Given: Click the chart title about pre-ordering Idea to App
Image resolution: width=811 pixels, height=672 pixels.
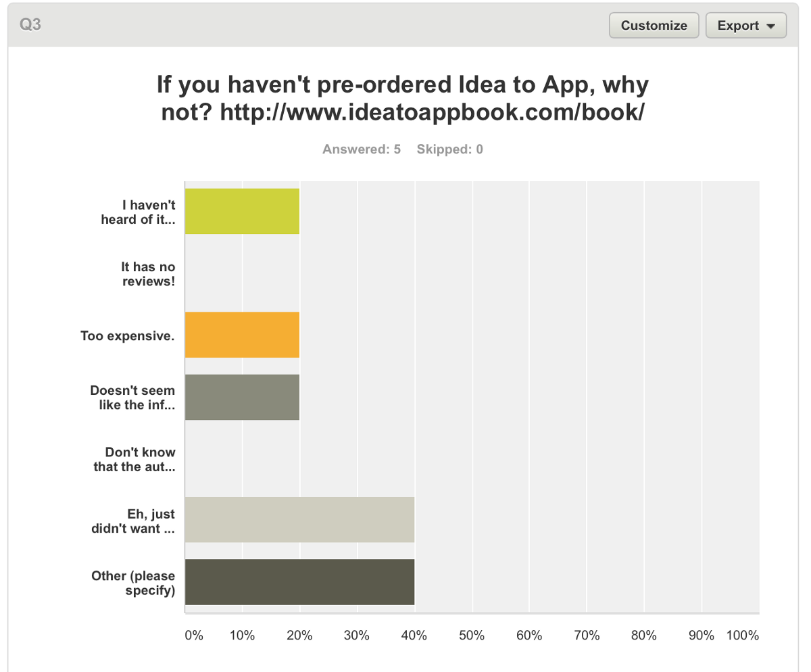Looking at the screenshot, I should [x=403, y=99].
